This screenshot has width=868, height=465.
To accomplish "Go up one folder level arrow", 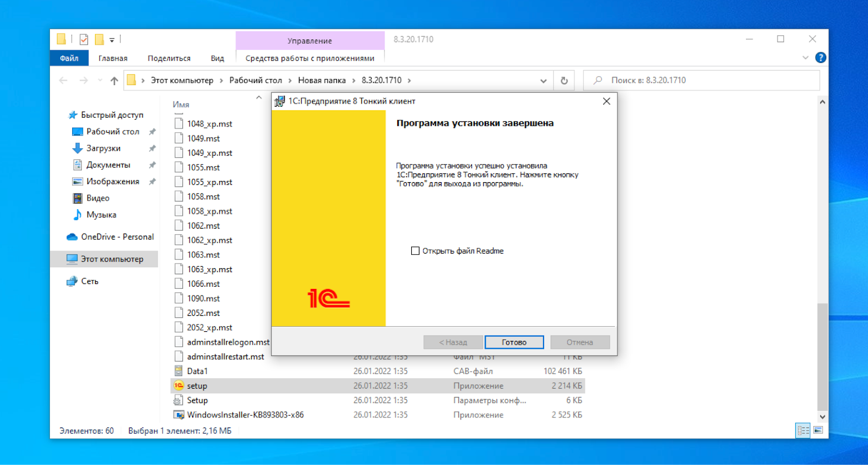I will tap(114, 80).
